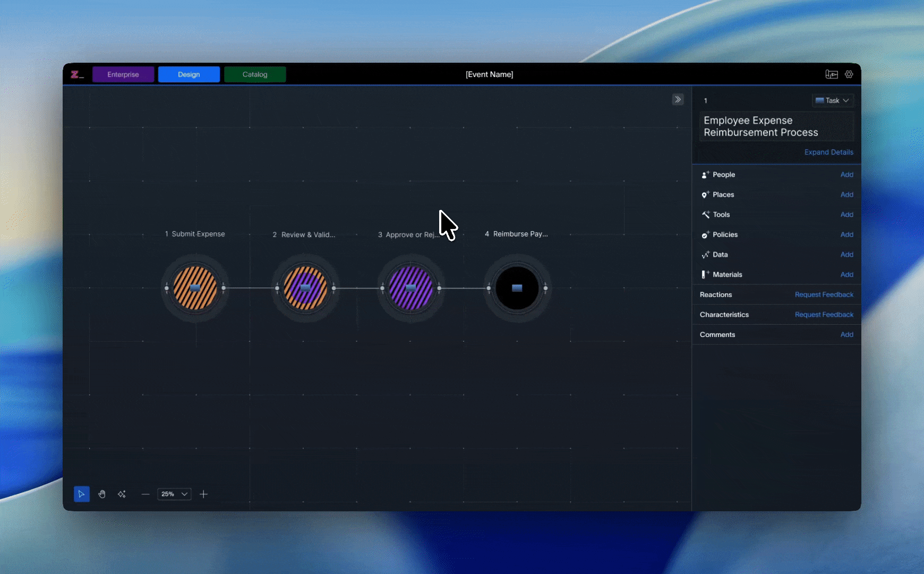Image resolution: width=924 pixels, height=574 pixels.
Task: Select the pointer selection tool
Action: pyautogui.click(x=81, y=494)
